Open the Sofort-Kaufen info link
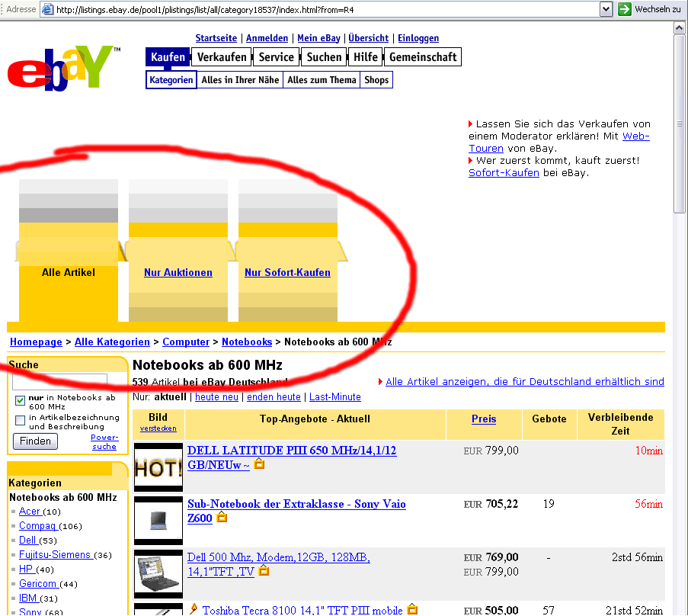 pyautogui.click(x=504, y=172)
